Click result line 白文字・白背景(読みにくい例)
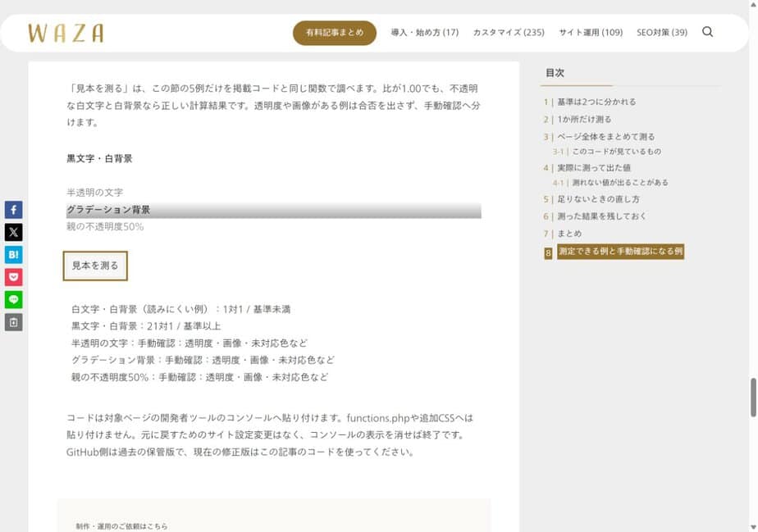 180,309
